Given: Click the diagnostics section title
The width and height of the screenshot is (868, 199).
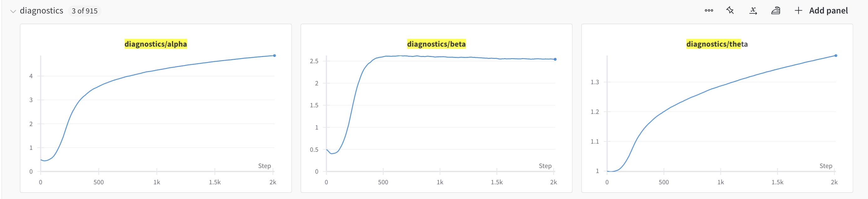Looking at the screenshot, I should 41,11.
